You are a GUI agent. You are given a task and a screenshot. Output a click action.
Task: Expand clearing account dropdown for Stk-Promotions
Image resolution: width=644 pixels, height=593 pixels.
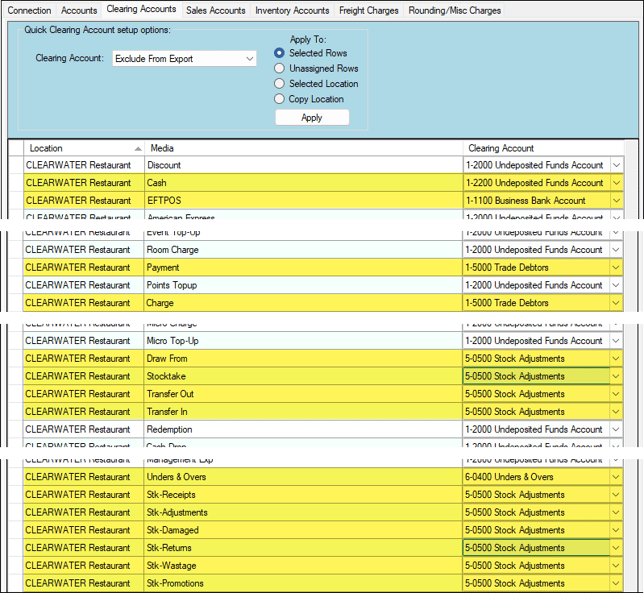[x=616, y=583]
